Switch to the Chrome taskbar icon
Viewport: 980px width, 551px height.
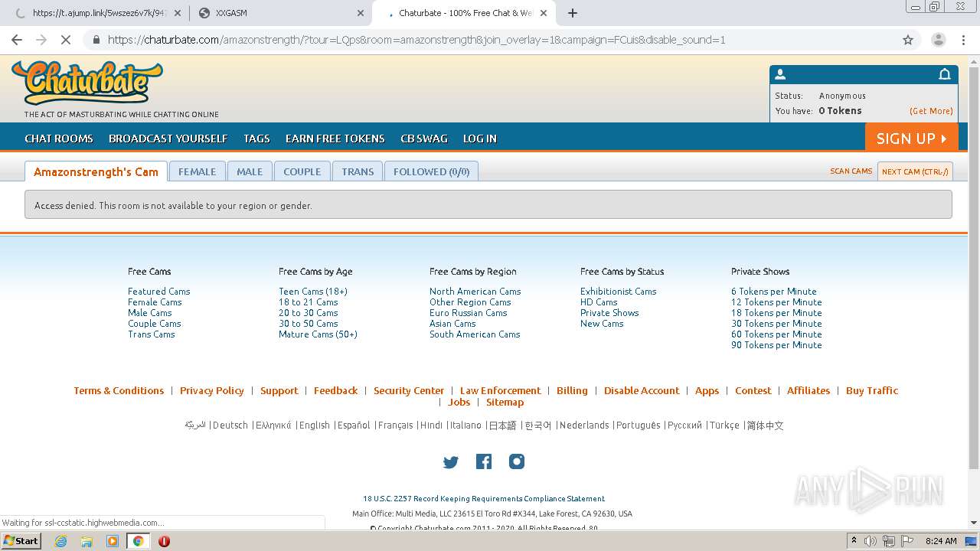coord(138,541)
